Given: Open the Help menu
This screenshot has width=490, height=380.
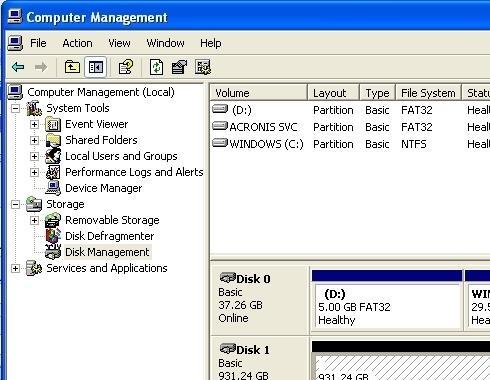Looking at the screenshot, I should tap(210, 43).
